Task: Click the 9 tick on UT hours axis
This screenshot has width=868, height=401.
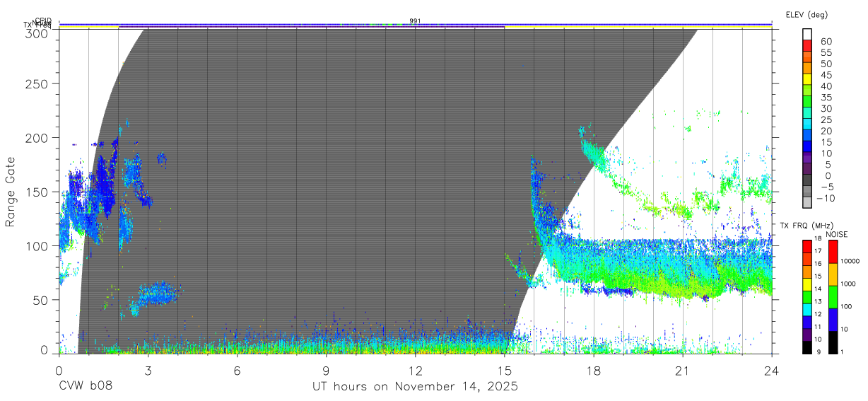Action: [326, 370]
